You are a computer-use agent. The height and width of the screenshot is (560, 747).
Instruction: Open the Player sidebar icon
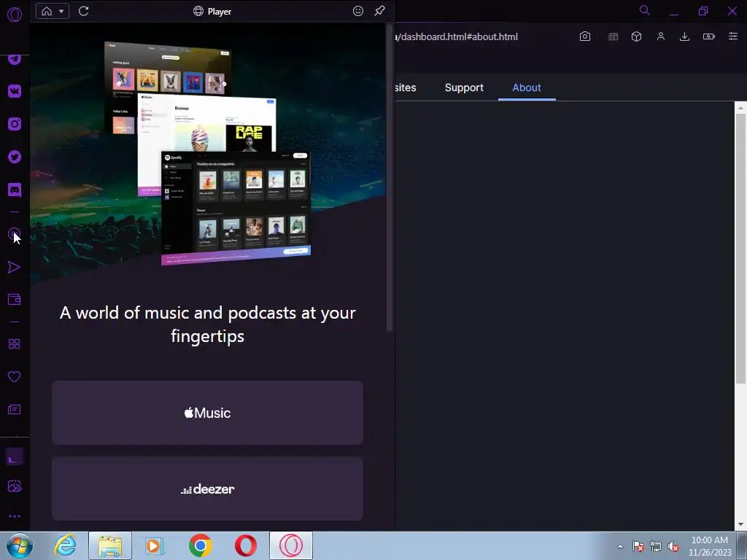pyautogui.click(x=15, y=234)
